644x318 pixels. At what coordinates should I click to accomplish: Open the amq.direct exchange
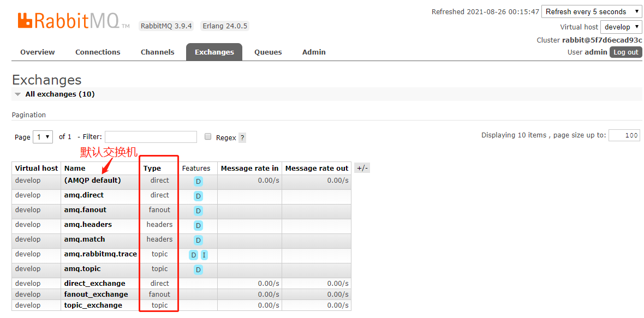84,195
